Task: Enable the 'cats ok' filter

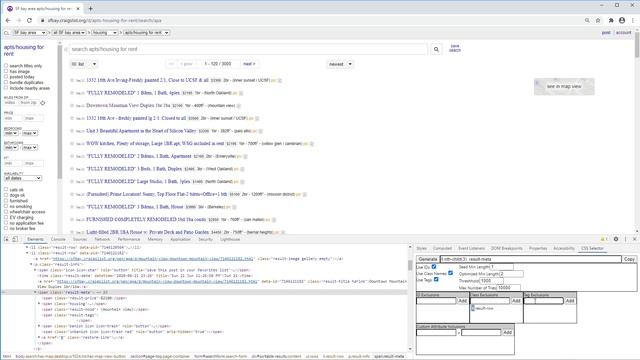Action: click(6, 189)
